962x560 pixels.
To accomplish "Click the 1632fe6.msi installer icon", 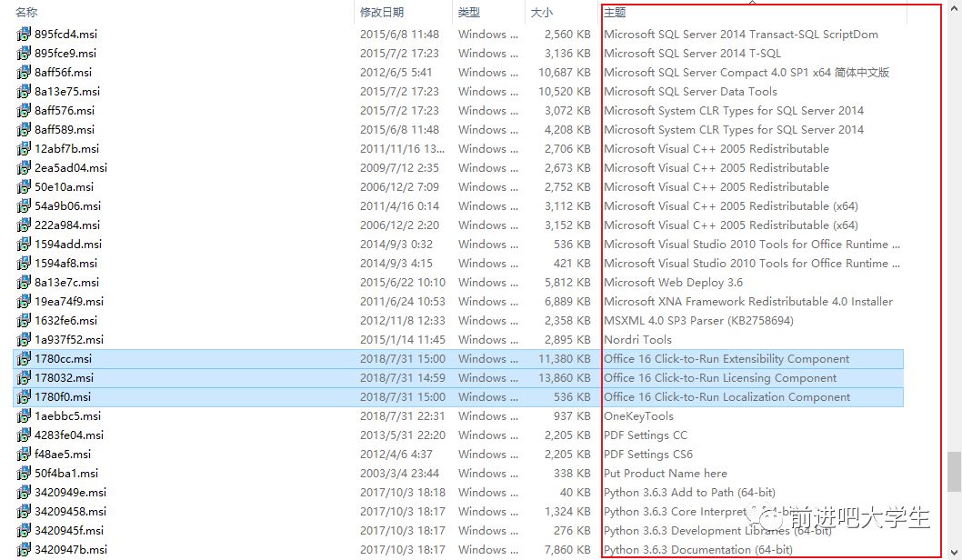I will click(x=24, y=320).
